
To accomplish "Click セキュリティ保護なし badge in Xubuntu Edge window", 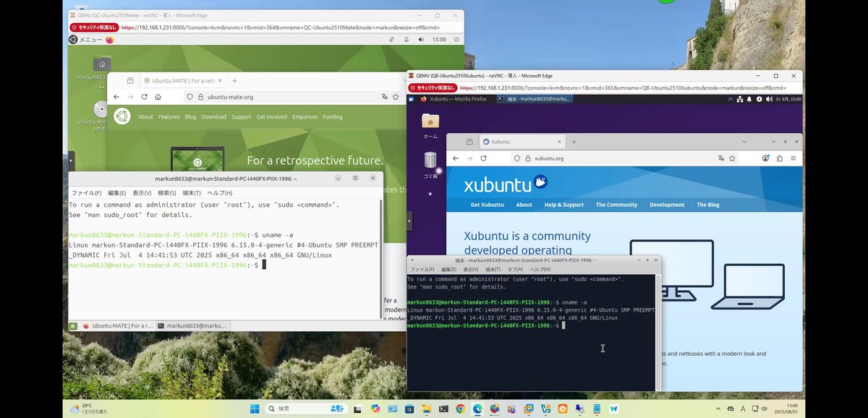I will coord(433,88).
